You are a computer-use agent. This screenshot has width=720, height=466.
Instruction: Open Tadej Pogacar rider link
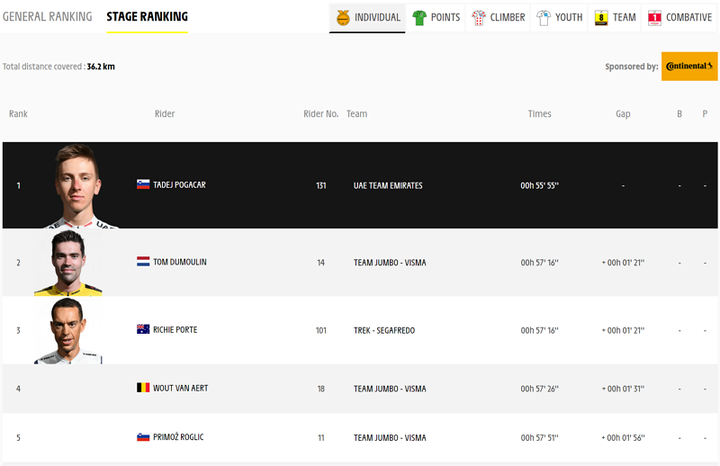click(x=180, y=185)
